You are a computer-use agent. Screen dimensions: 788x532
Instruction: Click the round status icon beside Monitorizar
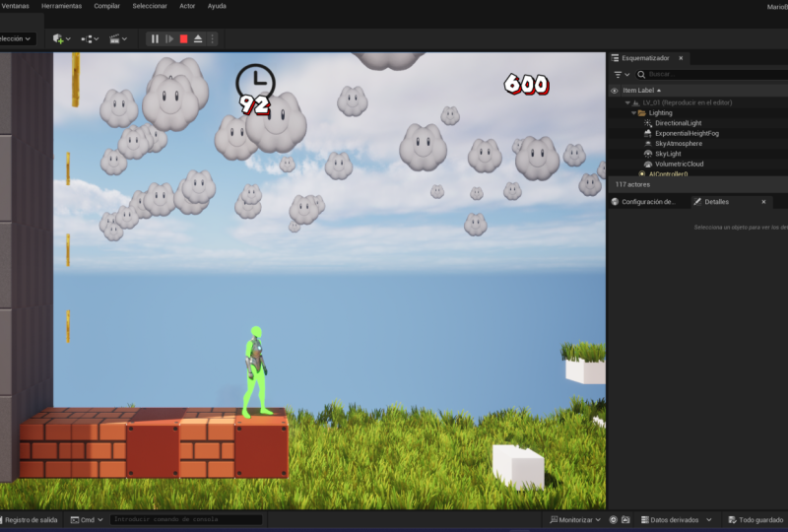click(x=613, y=520)
